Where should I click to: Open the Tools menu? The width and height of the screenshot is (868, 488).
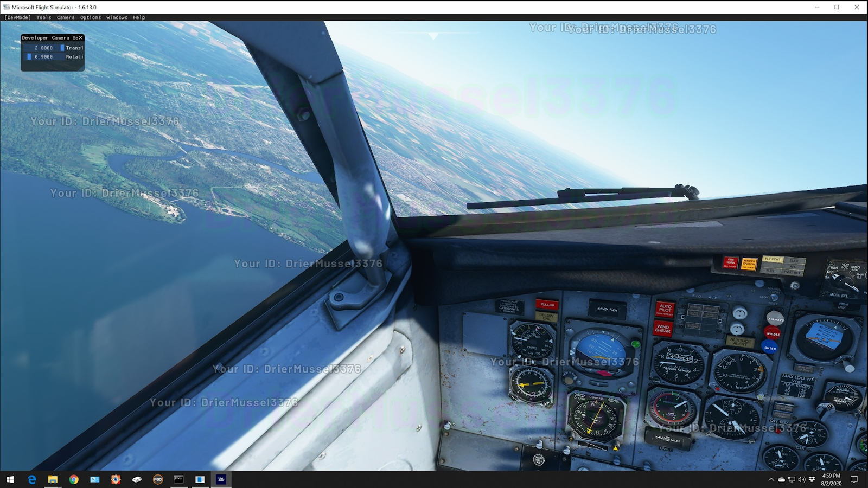point(44,17)
